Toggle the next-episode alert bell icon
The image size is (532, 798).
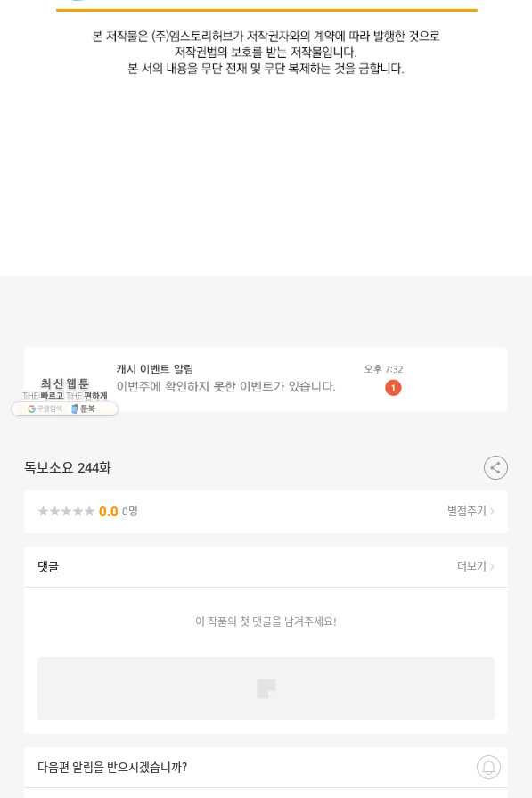click(x=488, y=767)
